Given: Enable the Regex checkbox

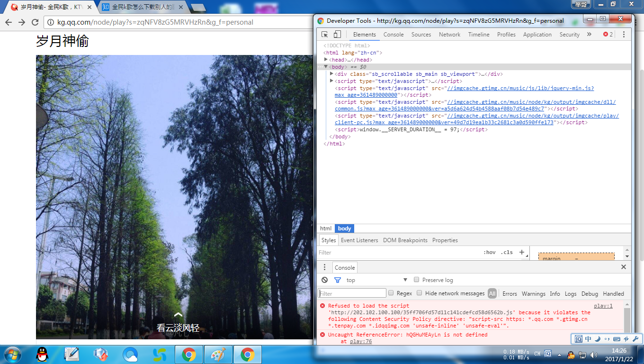Looking at the screenshot, I should [x=391, y=293].
